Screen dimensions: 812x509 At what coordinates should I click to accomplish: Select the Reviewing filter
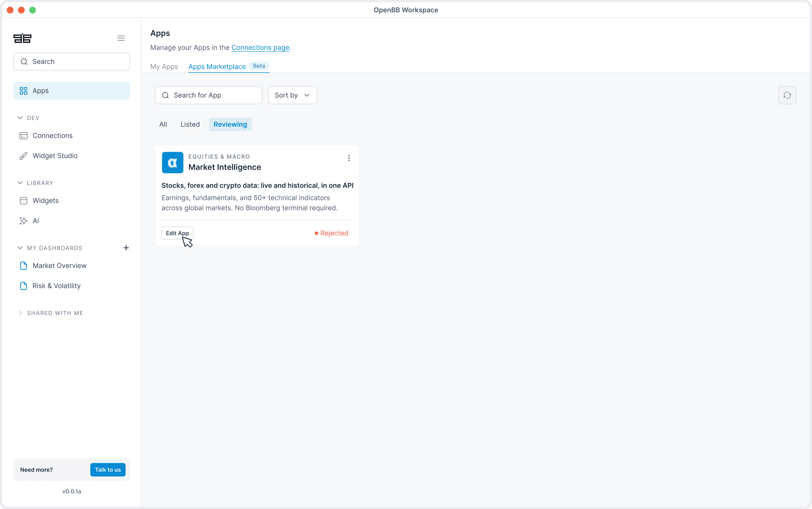click(x=230, y=124)
